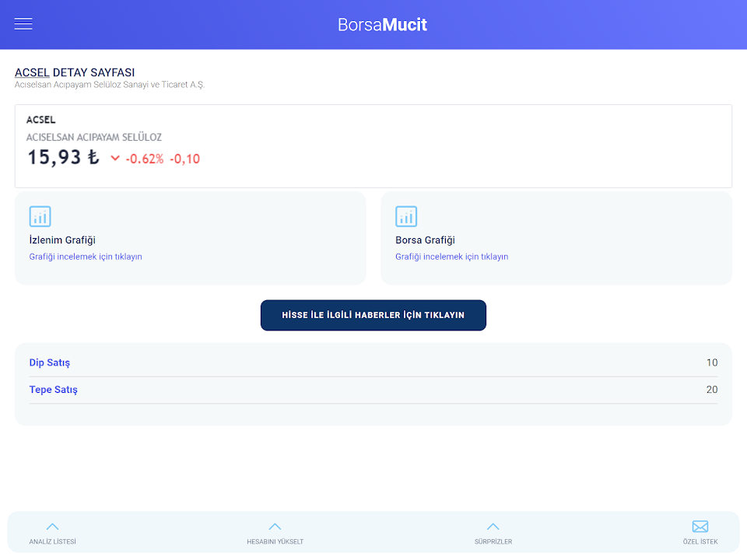Screen dimensions: 747x560
Task: Open chart link under Borsa Grafiği
Action: [451, 257]
